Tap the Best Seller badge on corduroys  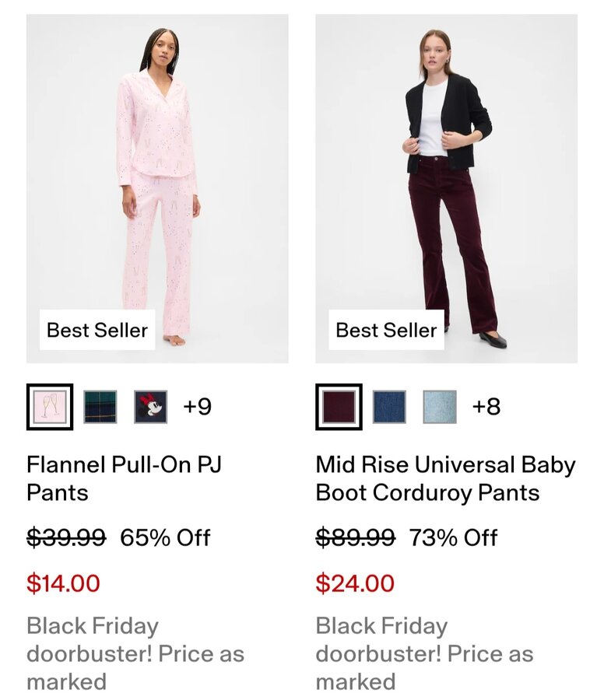click(386, 330)
